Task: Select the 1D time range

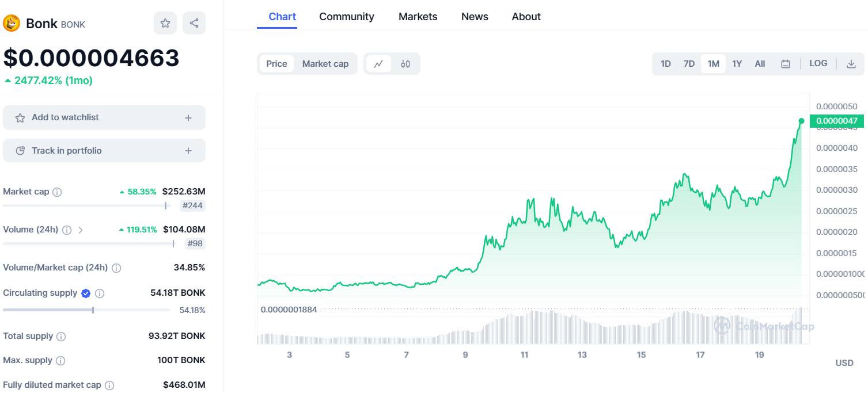Action: pos(666,64)
